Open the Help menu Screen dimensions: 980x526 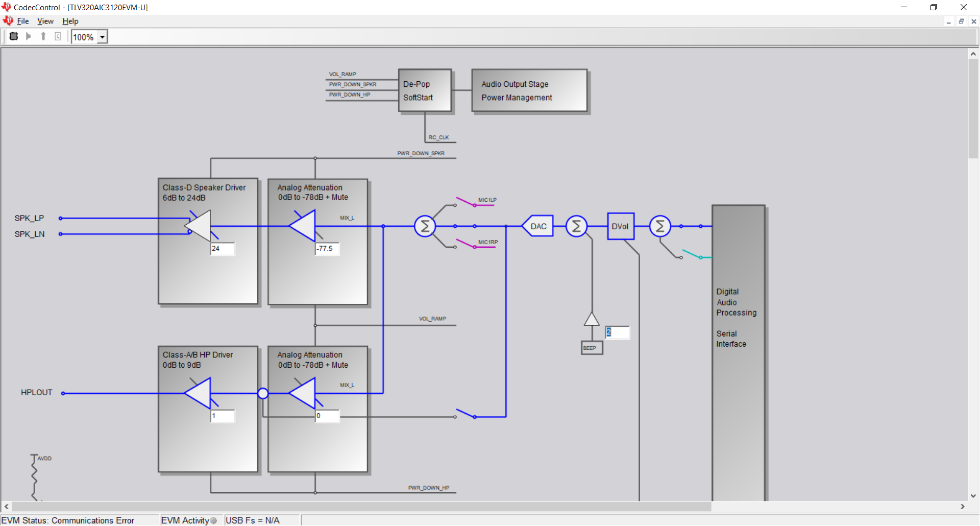pos(70,21)
